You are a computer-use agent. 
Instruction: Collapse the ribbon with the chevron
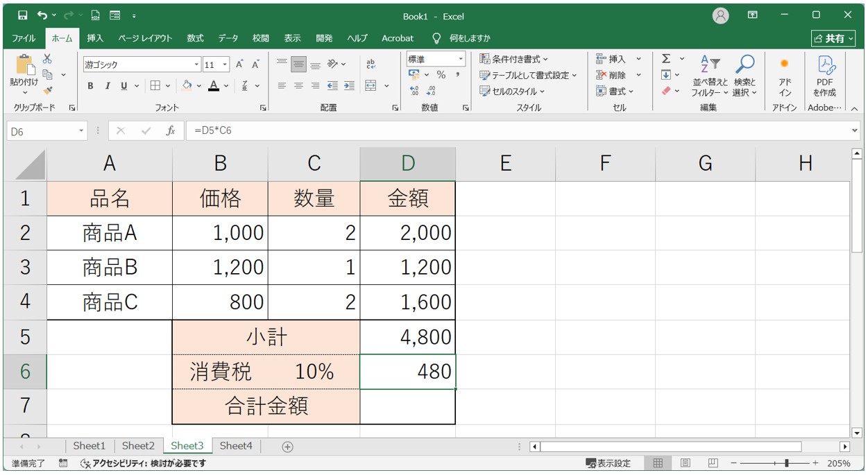[x=854, y=108]
